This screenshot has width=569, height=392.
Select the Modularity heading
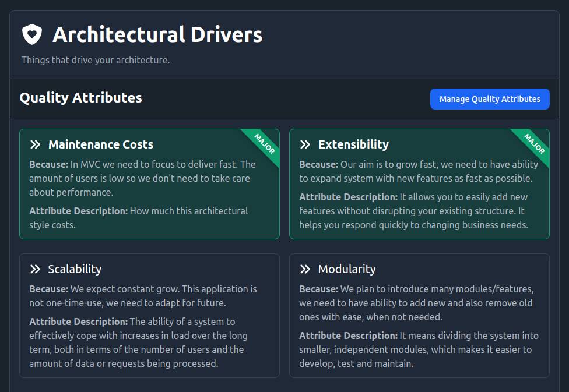coord(347,269)
